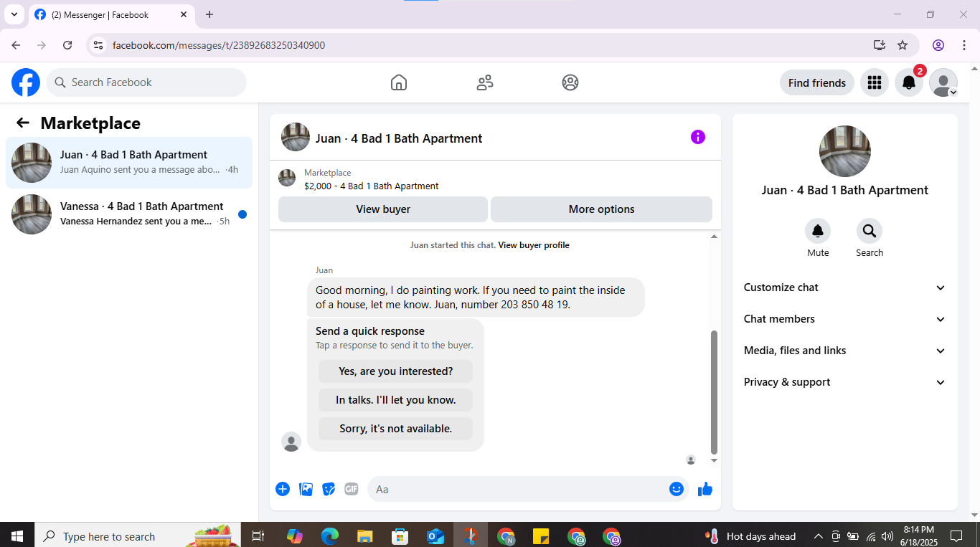Expand the Chat members section
The image size is (980, 547).
[x=845, y=319]
